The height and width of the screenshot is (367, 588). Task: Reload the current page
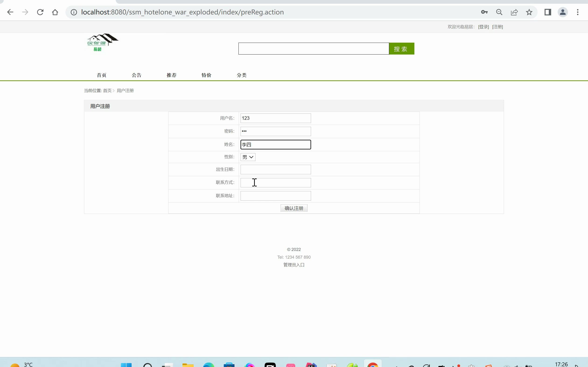[40, 12]
